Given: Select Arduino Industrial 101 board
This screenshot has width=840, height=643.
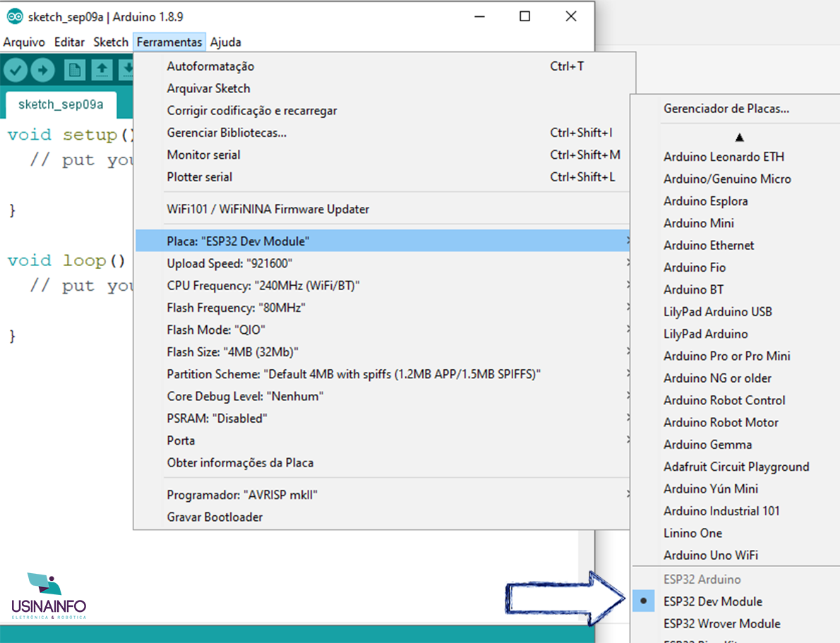Looking at the screenshot, I should tap(736, 511).
